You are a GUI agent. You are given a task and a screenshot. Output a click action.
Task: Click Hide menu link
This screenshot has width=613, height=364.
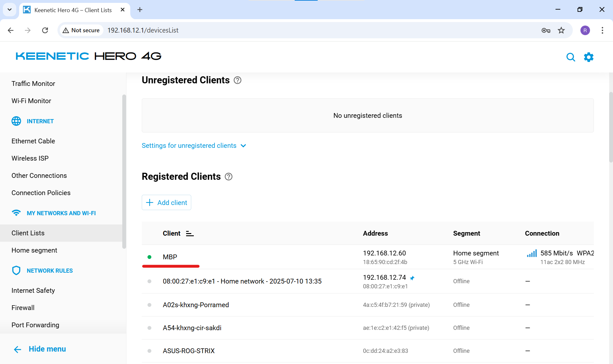click(x=40, y=349)
